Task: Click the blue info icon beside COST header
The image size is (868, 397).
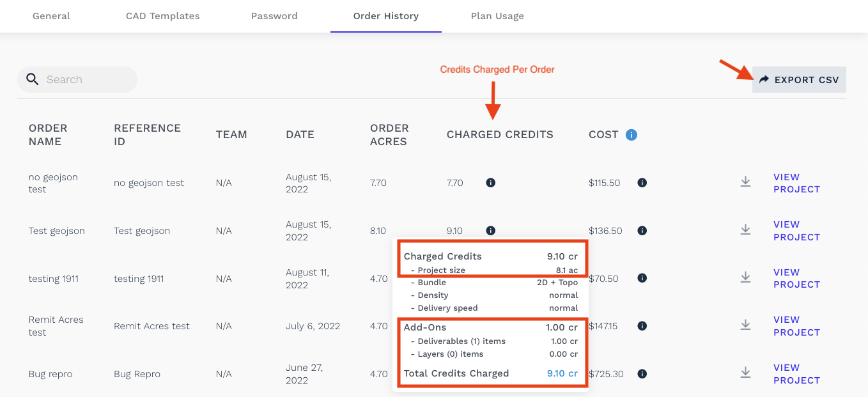Action: click(x=632, y=135)
